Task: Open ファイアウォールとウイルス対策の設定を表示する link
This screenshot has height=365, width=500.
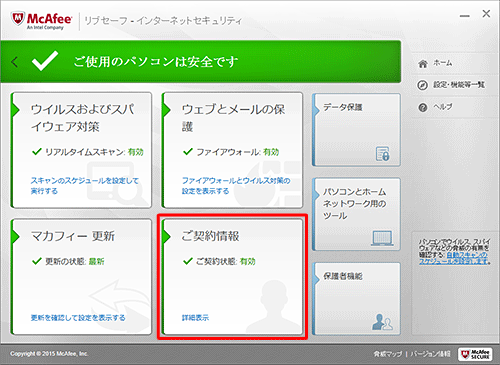Action: click(236, 186)
